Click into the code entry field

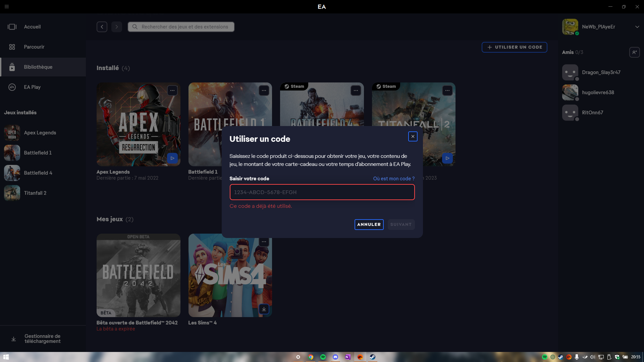[322, 192]
